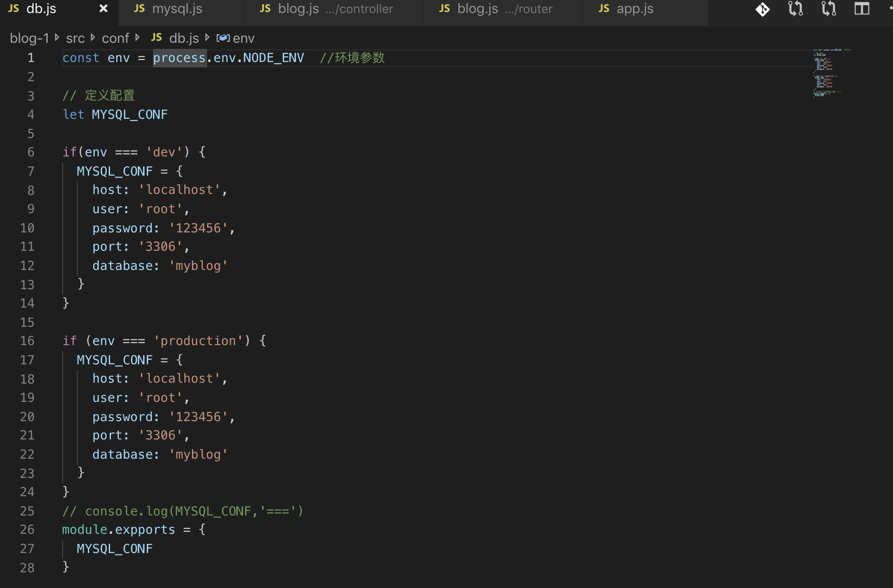Click 'password' key on line 10
Screen dimensions: 893x588
point(122,228)
